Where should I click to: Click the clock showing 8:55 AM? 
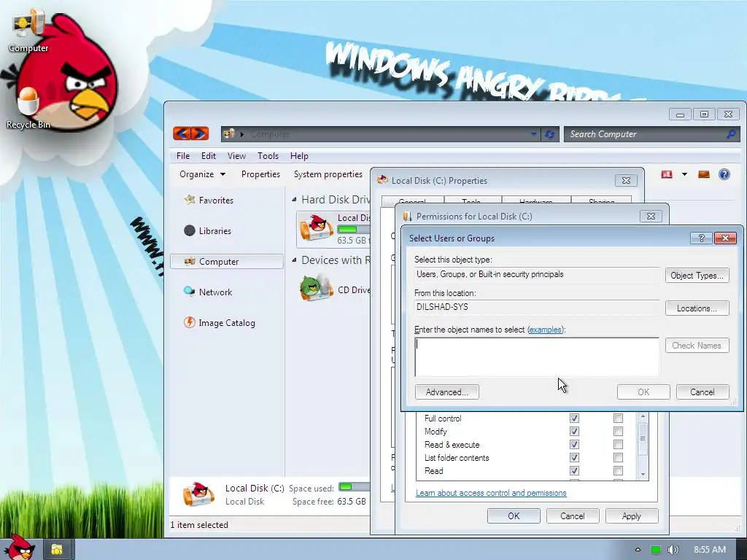click(709, 550)
